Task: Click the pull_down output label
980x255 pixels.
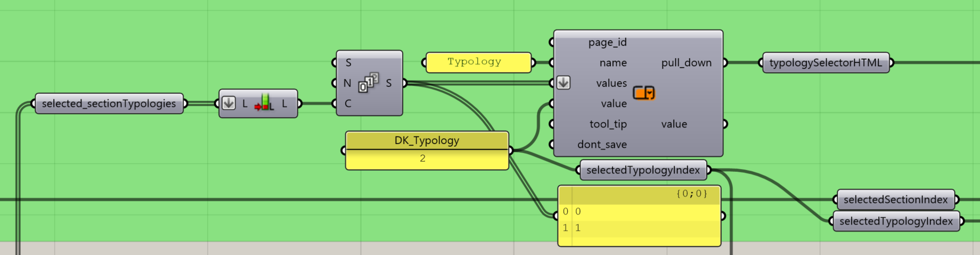Action: click(686, 62)
